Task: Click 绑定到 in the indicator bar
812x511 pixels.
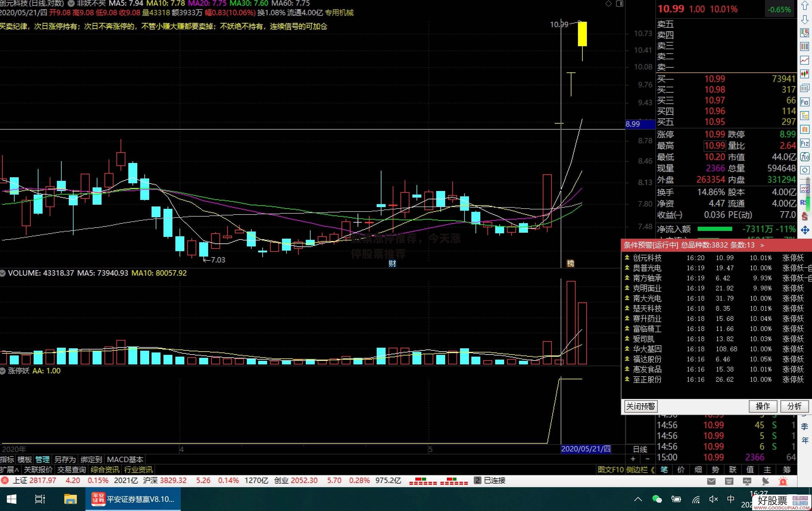Action: tap(91, 459)
